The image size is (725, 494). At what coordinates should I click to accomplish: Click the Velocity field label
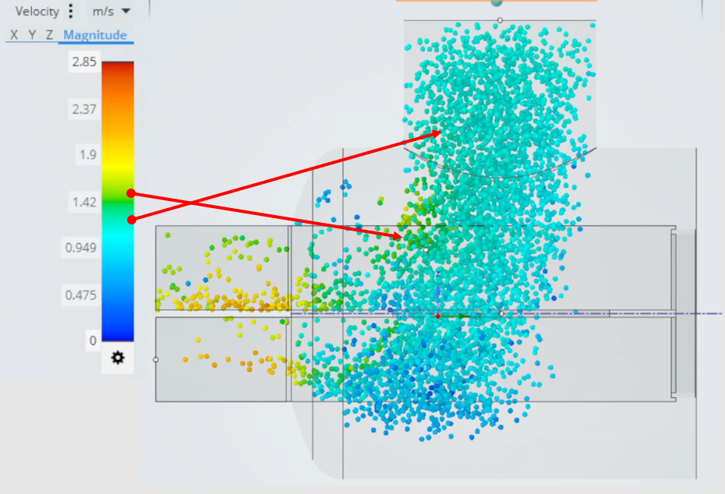[x=37, y=12]
